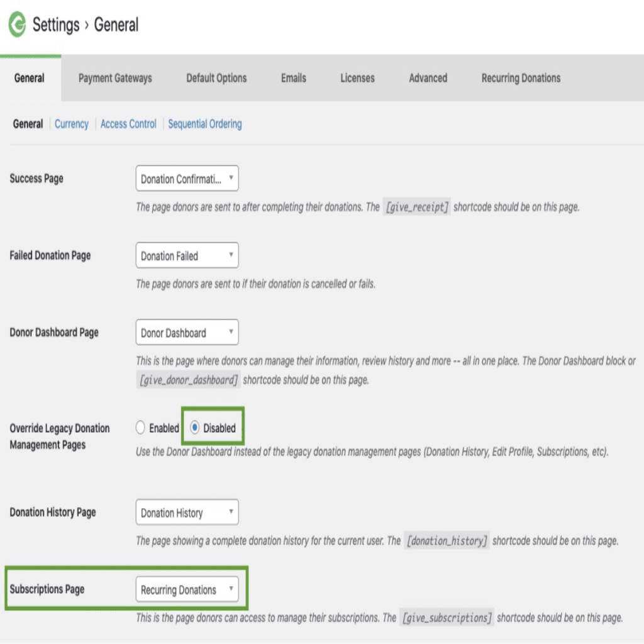Click the Settings › General page heading
The width and height of the screenshot is (644, 644).
pyautogui.click(x=86, y=25)
